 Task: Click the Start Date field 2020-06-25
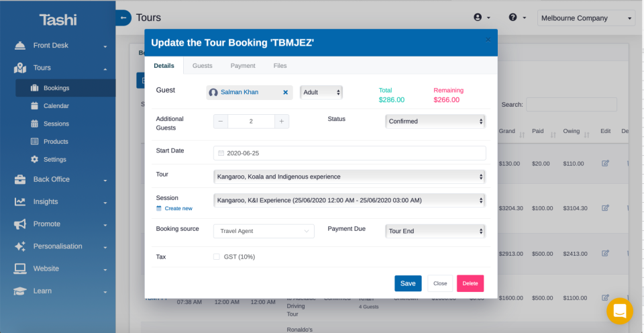[350, 153]
